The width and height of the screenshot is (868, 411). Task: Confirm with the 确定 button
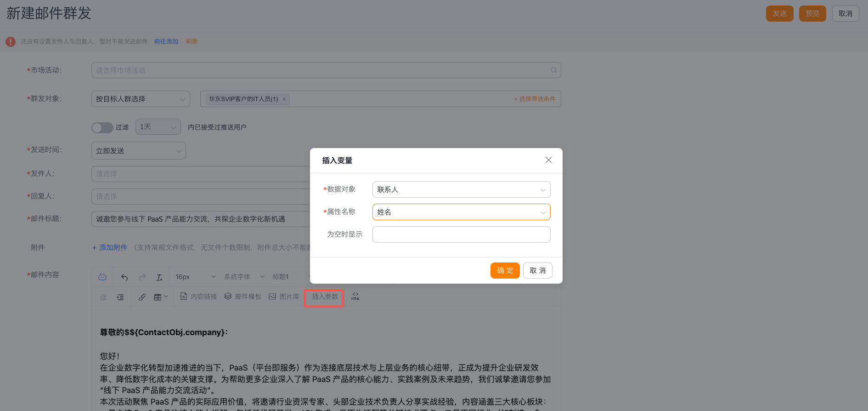[x=505, y=270]
